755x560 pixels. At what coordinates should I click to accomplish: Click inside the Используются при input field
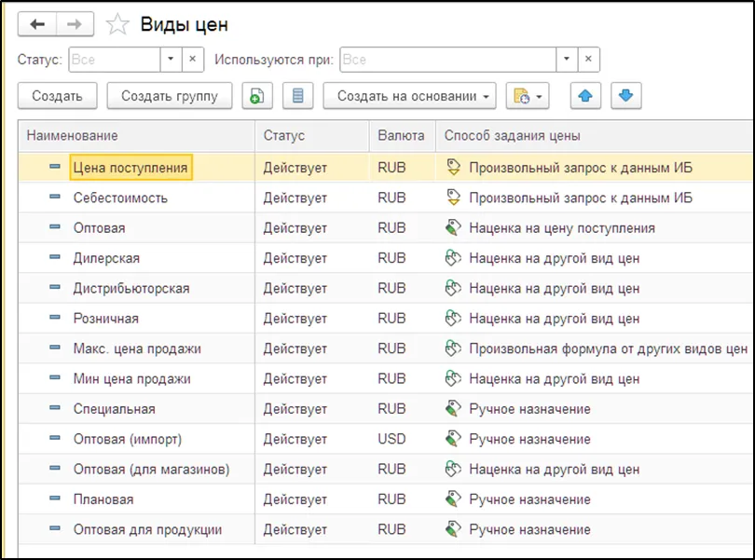[447, 60]
